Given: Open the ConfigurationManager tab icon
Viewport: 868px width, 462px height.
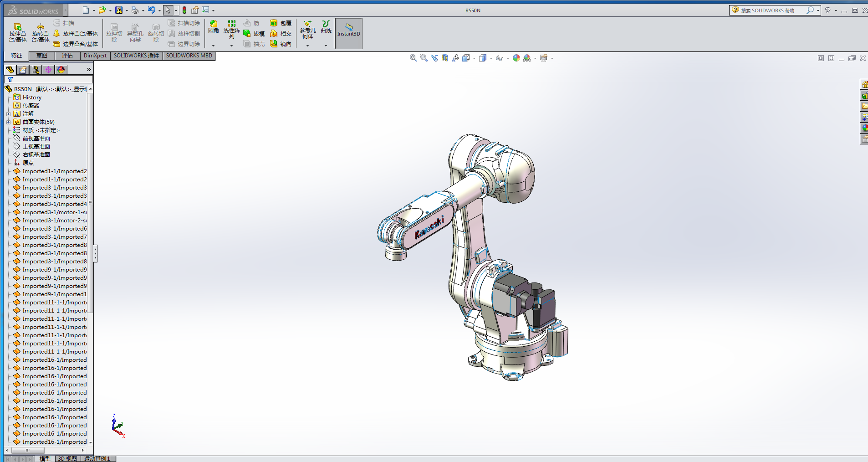Looking at the screenshot, I should (x=36, y=70).
